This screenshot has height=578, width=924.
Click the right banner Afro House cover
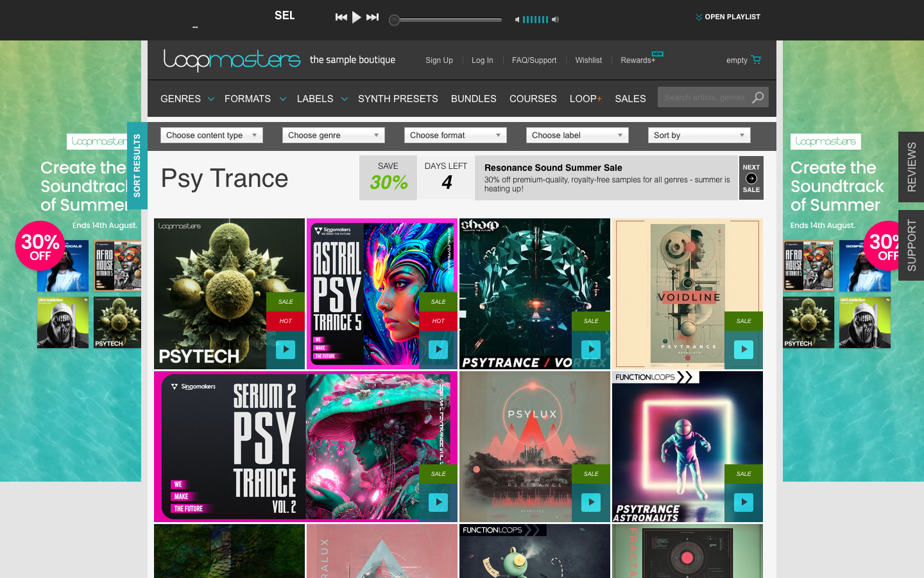coord(809,267)
